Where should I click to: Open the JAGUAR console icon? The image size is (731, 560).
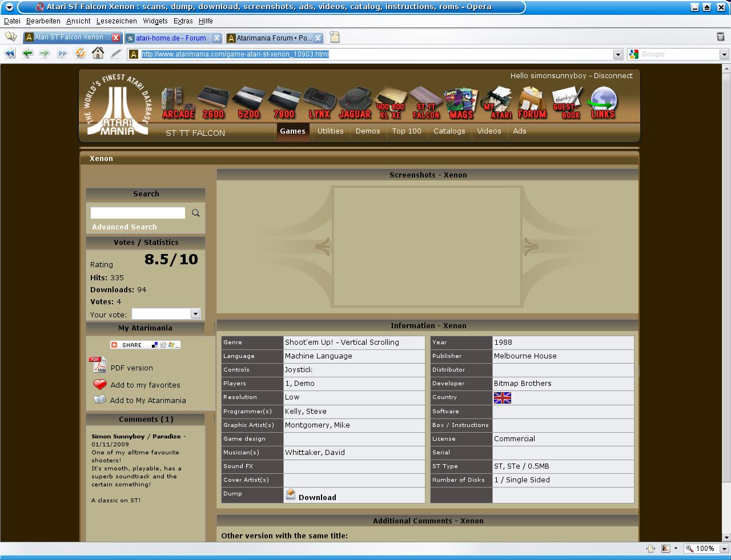[355, 103]
